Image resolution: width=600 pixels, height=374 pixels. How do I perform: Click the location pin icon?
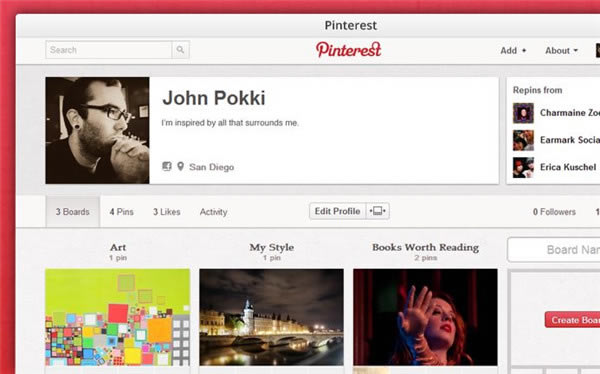(x=181, y=167)
